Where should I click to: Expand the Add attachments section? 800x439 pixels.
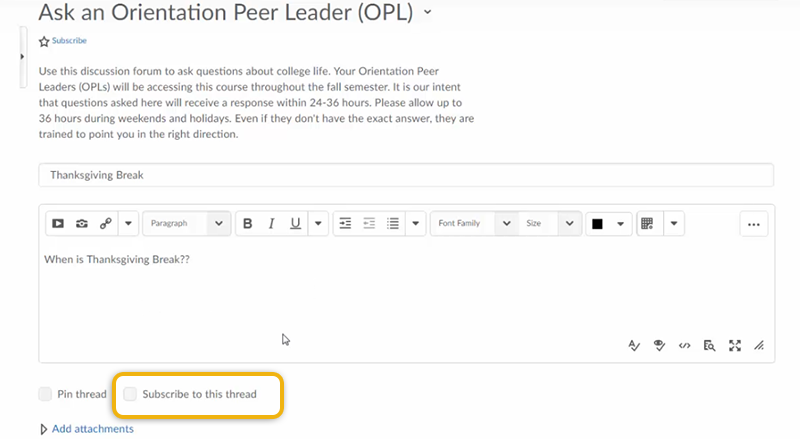(x=91, y=429)
